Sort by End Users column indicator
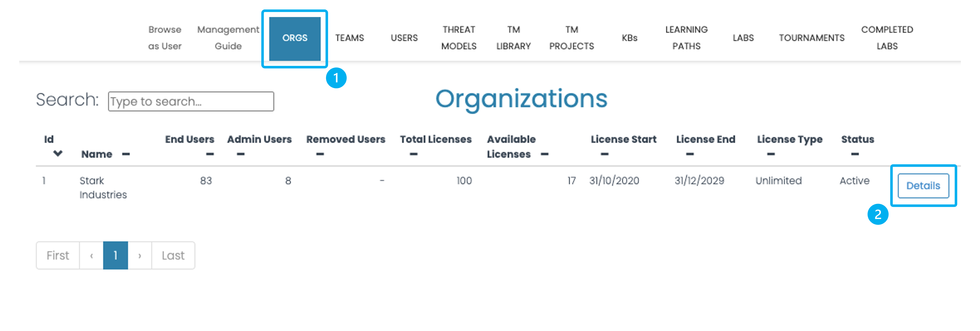Screen dimensions: 980x331 (x=210, y=154)
